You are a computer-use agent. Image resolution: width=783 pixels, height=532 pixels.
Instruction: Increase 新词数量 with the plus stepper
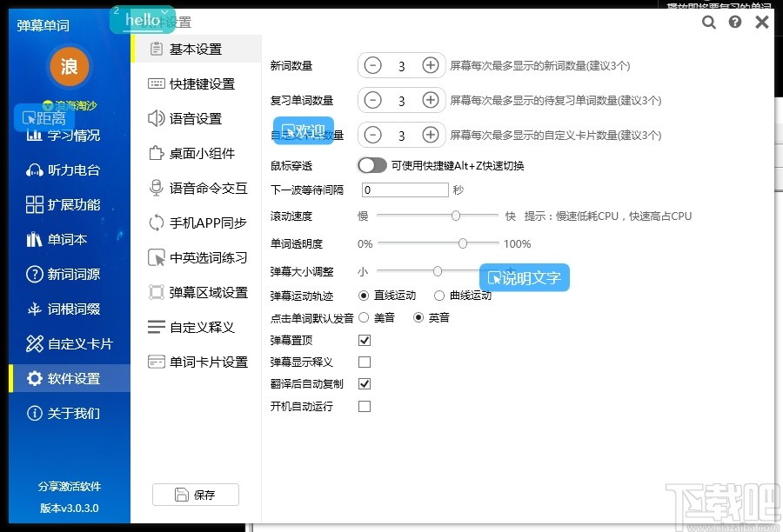click(430, 65)
